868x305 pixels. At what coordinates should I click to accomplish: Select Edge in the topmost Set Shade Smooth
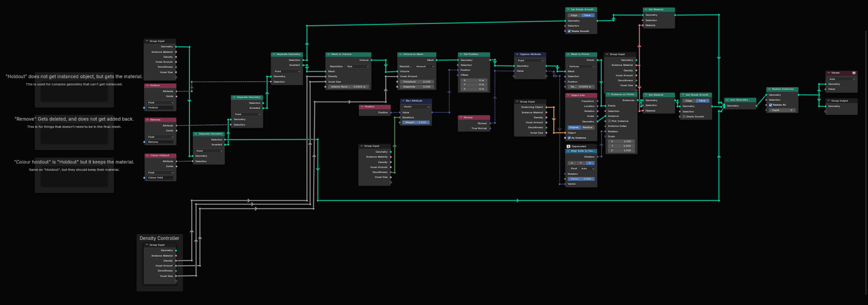[x=574, y=15]
